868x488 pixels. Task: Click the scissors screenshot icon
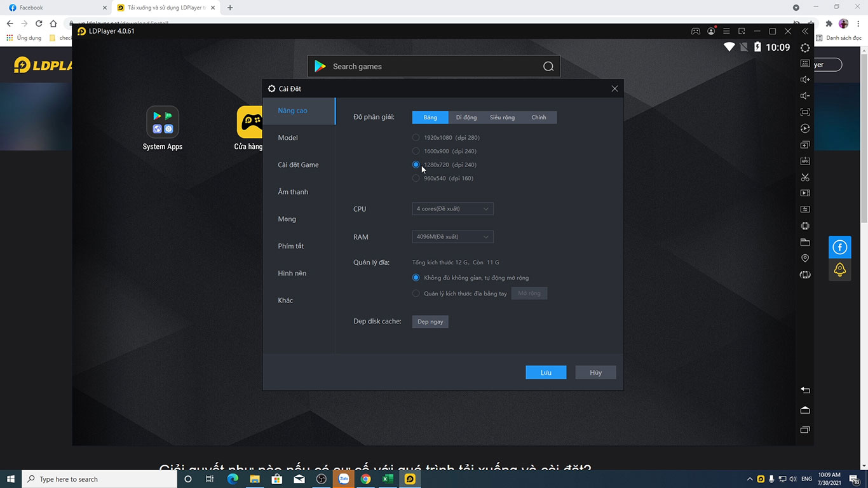805,177
